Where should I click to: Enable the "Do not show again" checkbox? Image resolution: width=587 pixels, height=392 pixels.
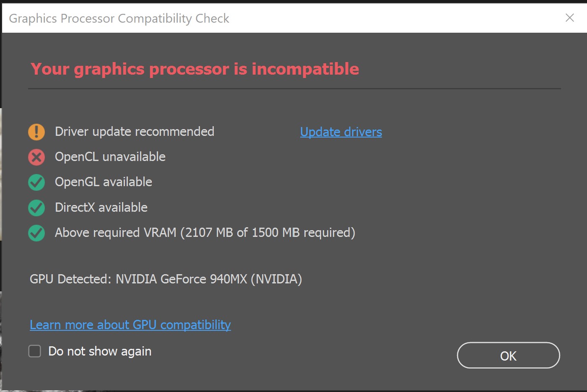[35, 351]
